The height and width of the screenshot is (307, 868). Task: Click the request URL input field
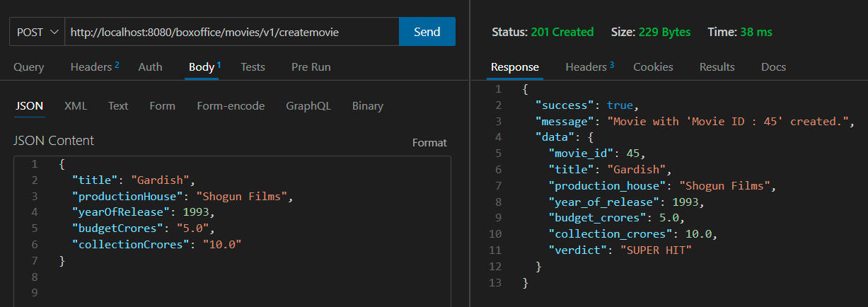click(x=231, y=32)
